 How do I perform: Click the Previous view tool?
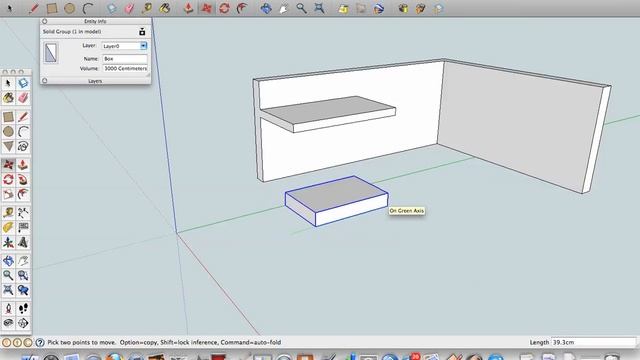23,290
